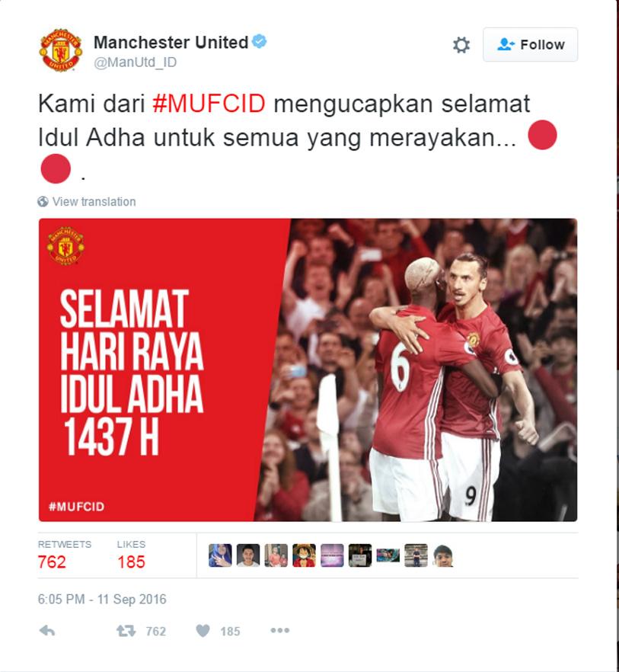Click the globe icon beside View translation

43,201
